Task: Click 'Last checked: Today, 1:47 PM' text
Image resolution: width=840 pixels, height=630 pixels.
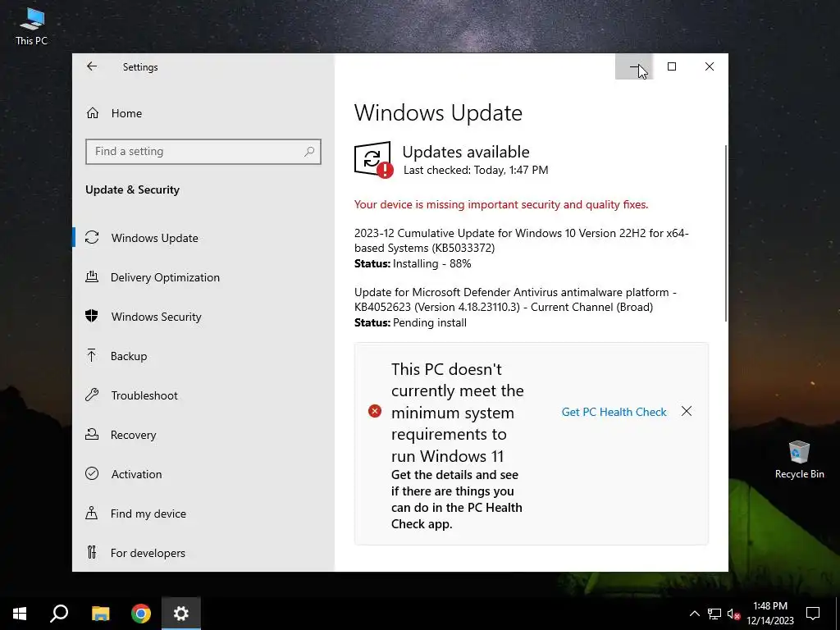Action: pyautogui.click(x=476, y=171)
